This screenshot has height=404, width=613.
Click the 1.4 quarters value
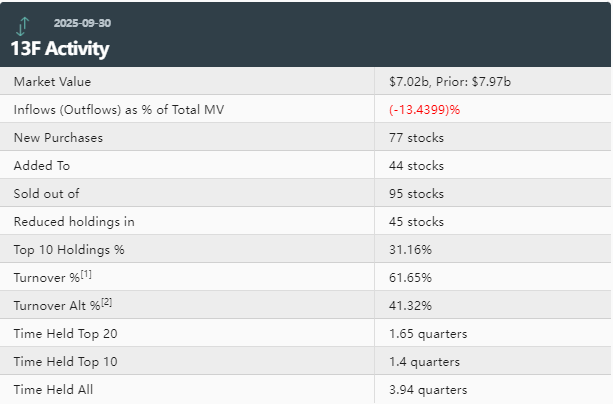coord(424,361)
